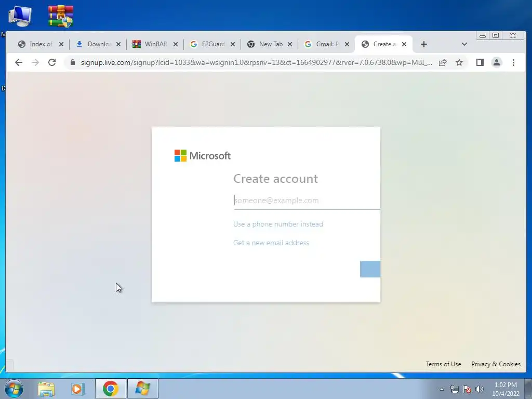Screen dimensions: 532x399
Task: Go back to the previous page
Action: click(x=19, y=62)
